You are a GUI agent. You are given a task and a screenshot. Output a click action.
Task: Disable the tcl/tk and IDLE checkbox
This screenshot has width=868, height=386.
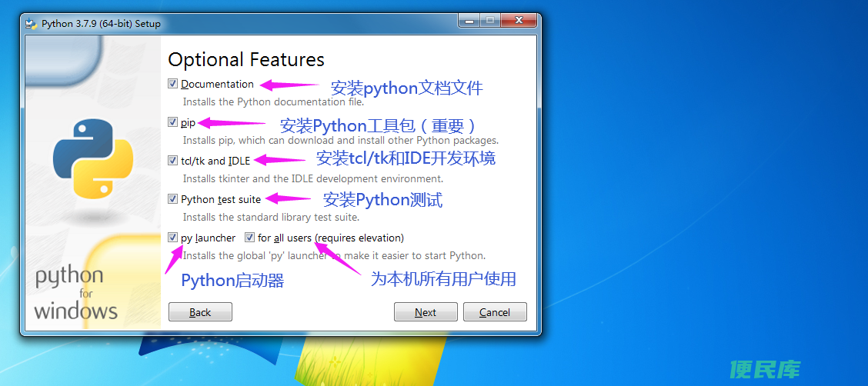tap(172, 161)
